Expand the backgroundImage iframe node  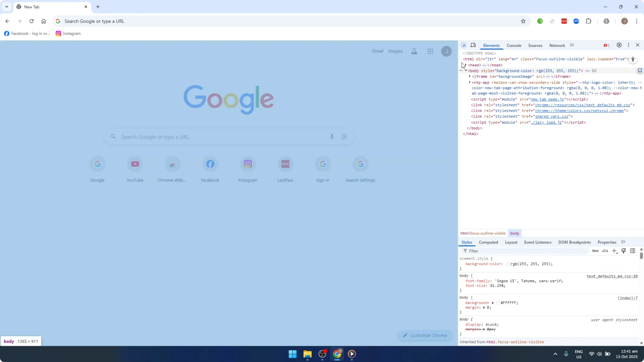click(470, 77)
